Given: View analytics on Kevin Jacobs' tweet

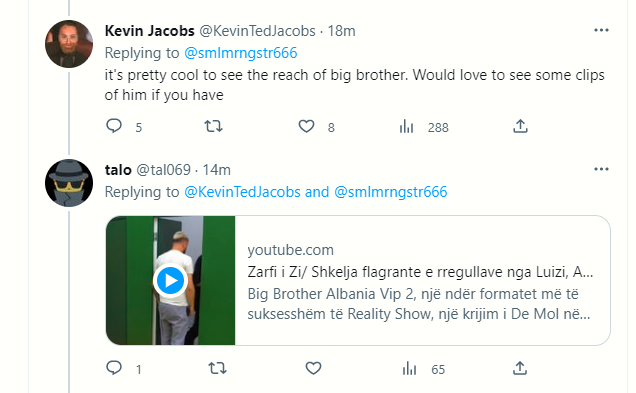Looking at the screenshot, I should [x=406, y=127].
